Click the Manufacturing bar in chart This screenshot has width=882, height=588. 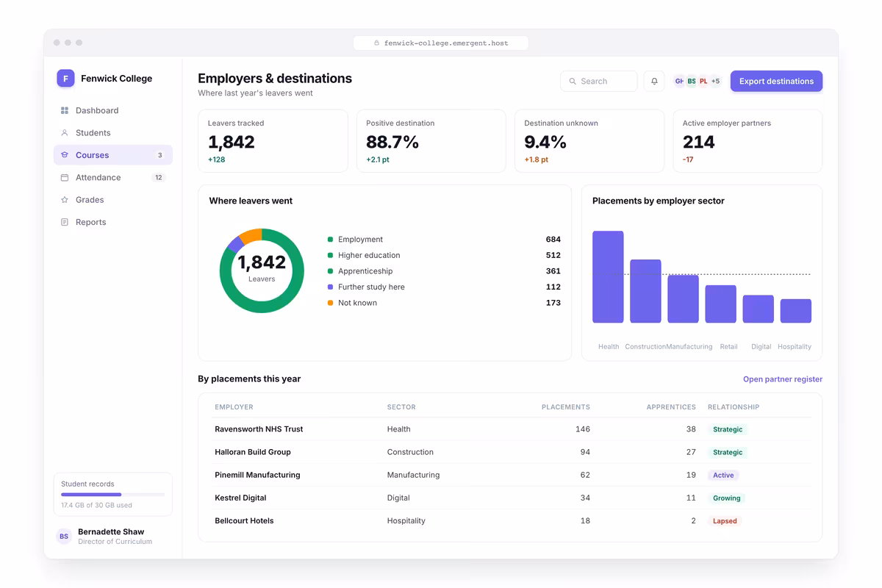[683, 298]
